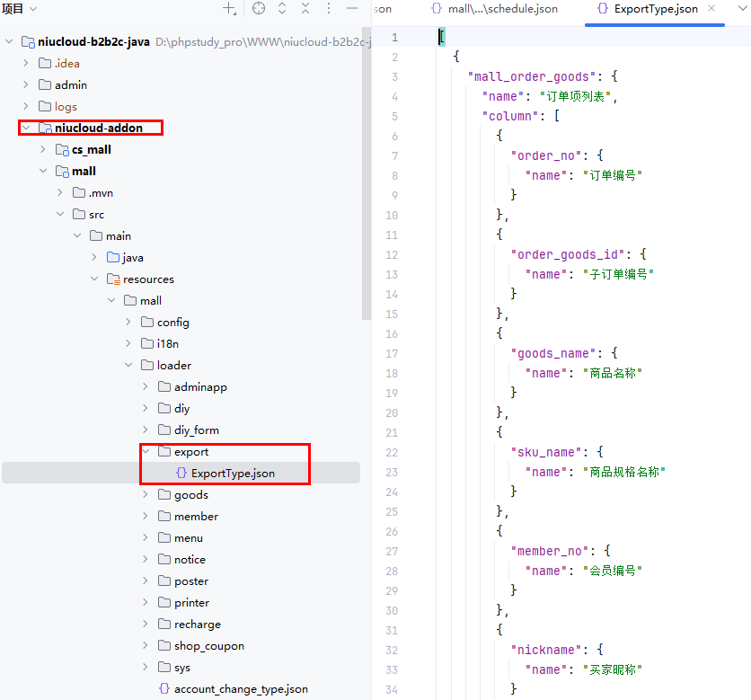Open the project panel options (three dots)
This screenshot has width=751, height=700.
pos(329,9)
